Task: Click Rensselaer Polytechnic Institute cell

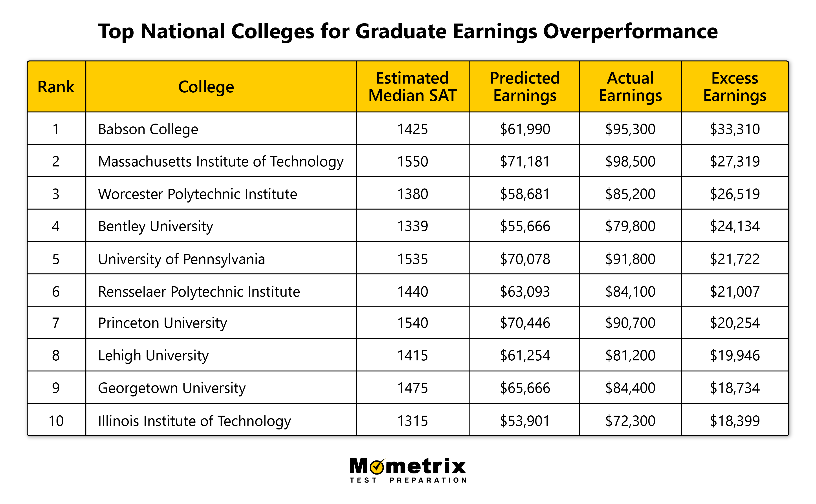Action: pyautogui.click(x=199, y=292)
